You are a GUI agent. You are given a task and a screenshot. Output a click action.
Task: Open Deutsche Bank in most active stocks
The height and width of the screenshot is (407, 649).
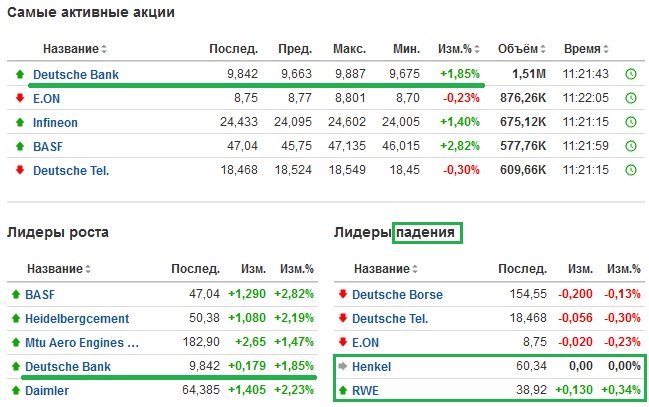[x=76, y=75]
